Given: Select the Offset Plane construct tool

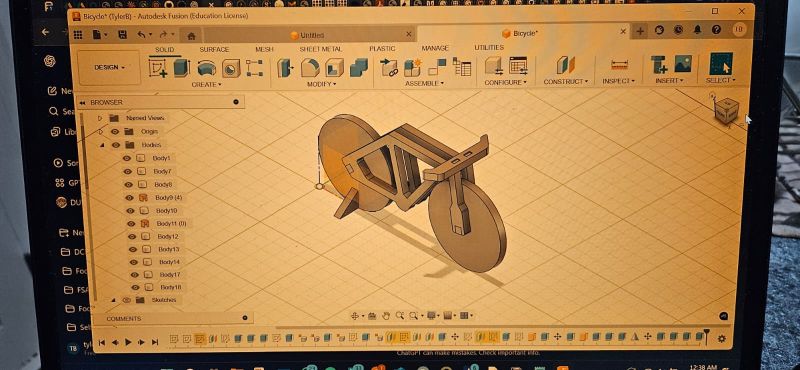Looking at the screenshot, I should pyautogui.click(x=565, y=65).
